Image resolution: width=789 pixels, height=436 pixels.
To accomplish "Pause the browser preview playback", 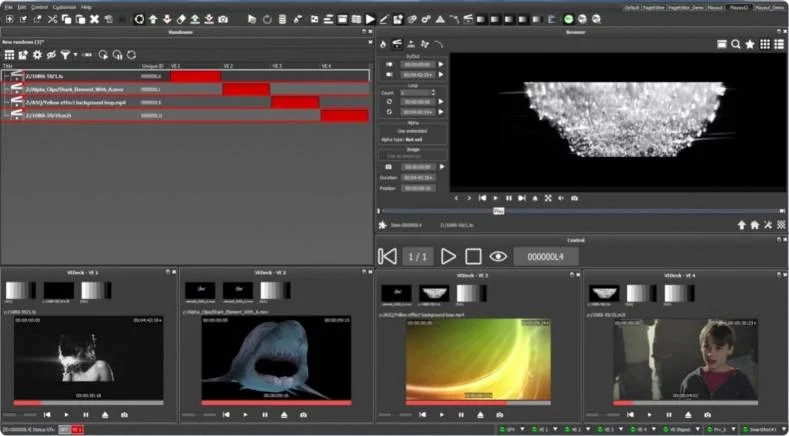I will (509, 198).
